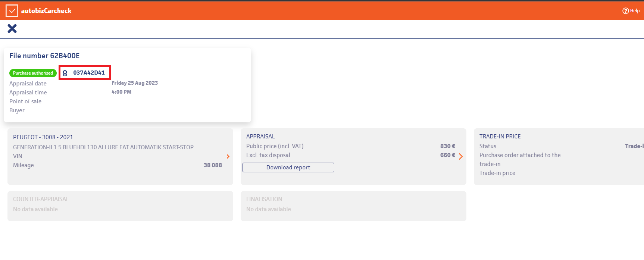Click the Buyer label
The image size is (644, 260).
[17, 110]
